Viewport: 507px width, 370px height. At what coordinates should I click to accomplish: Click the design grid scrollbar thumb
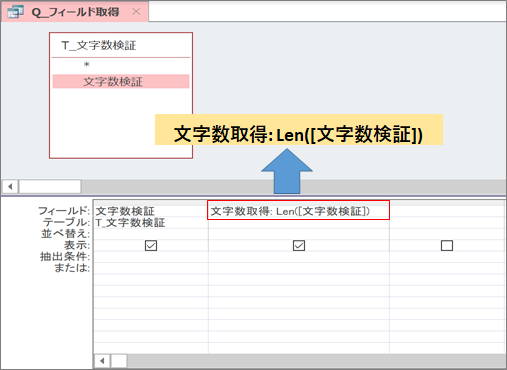click(119, 361)
